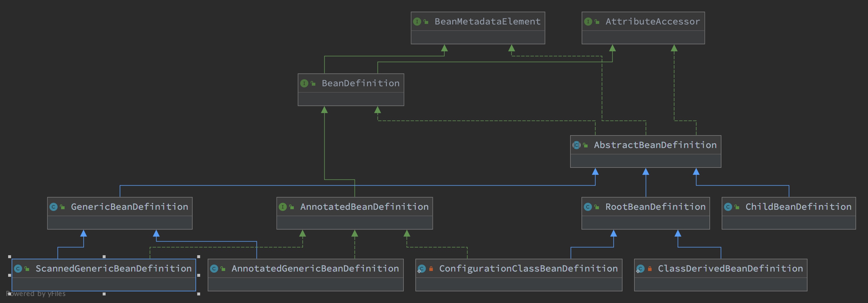868x303 pixels.
Task: Click the public visibility icon of RootBeanDefinition
Action: (x=597, y=207)
